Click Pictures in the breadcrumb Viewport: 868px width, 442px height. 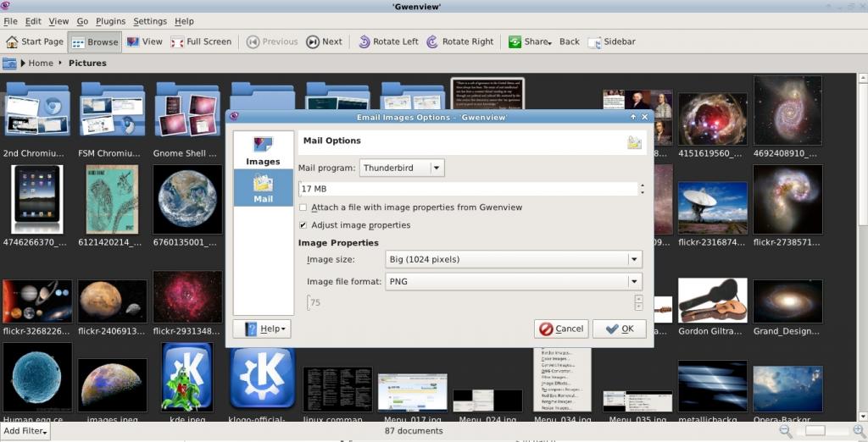point(87,63)
